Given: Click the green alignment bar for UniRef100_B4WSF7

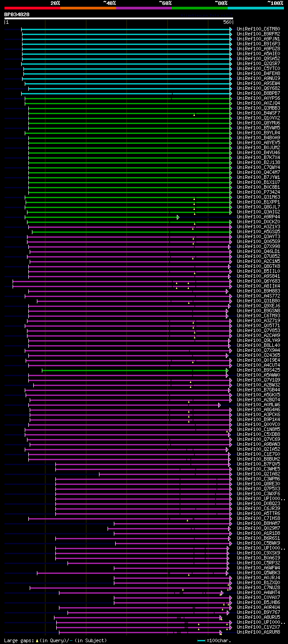Looking at the screenshot, I should (130, 113).
